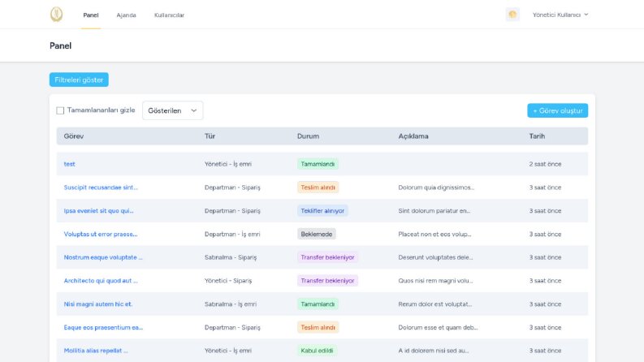
Task: Open task Eaque eos praesentium ea...
Action: pos(103,328)
